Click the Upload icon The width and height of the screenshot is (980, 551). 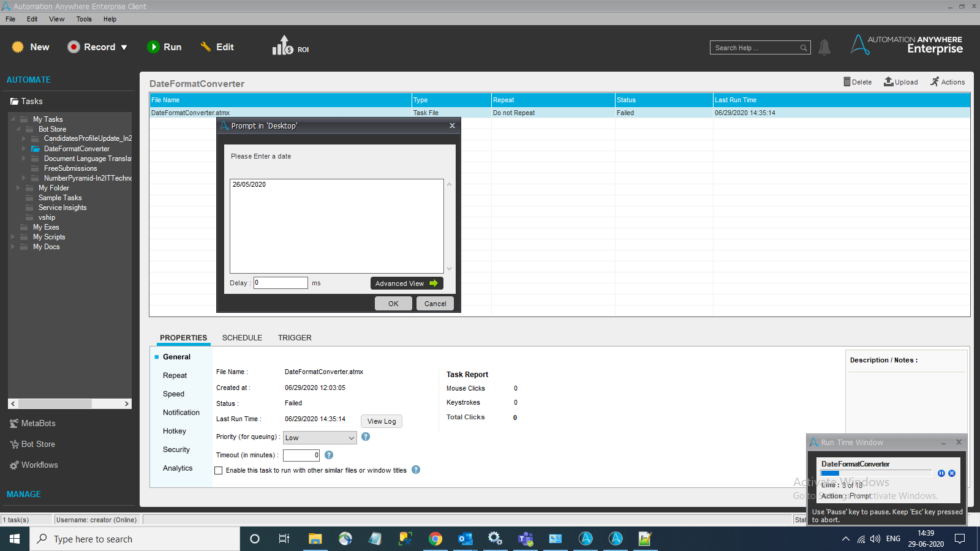[888, 82]
